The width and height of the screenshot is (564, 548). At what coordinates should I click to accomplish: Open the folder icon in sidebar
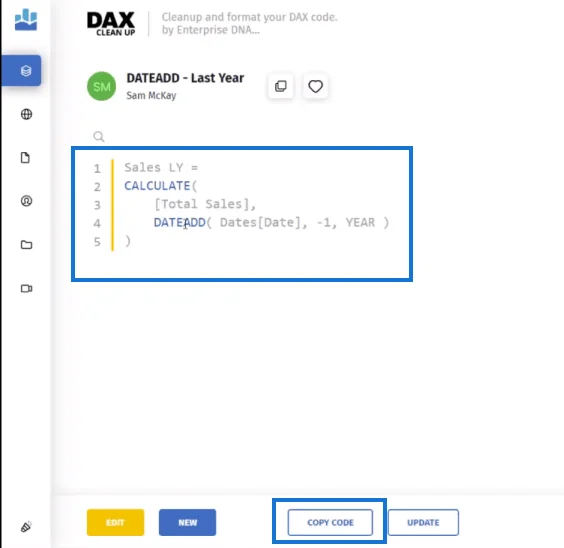tap(26, 245)
